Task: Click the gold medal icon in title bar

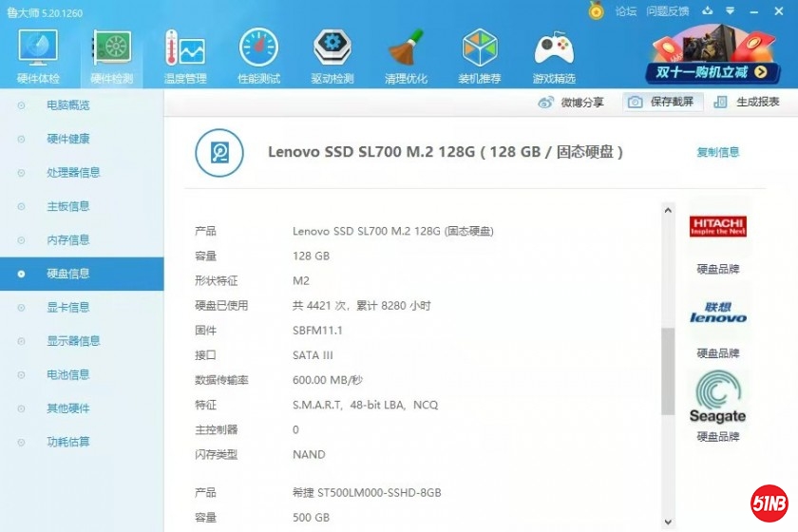Action: (596, 10)
